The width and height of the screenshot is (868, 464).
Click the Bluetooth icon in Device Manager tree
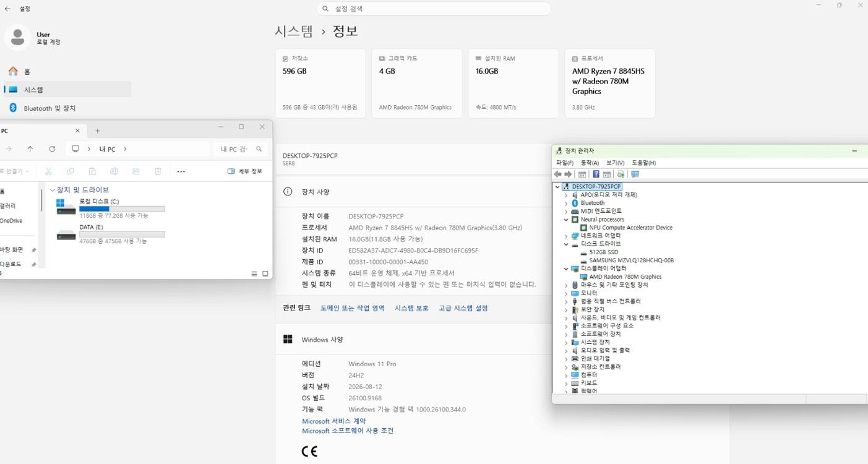[x=575, y=203]
